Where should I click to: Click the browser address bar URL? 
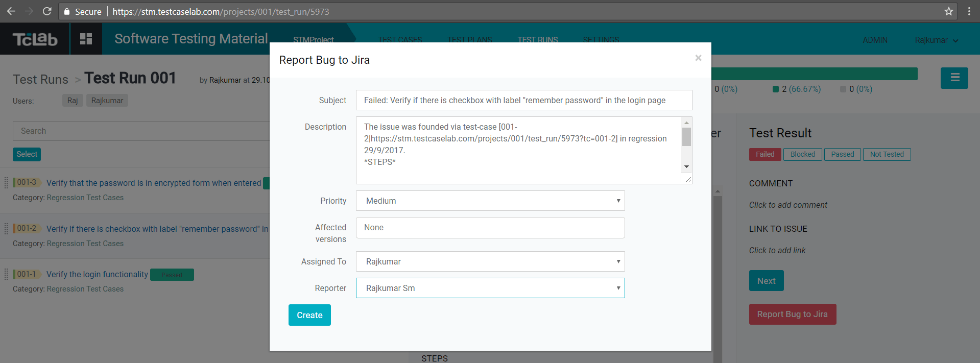pyautogui.click(x=221, y=11)
